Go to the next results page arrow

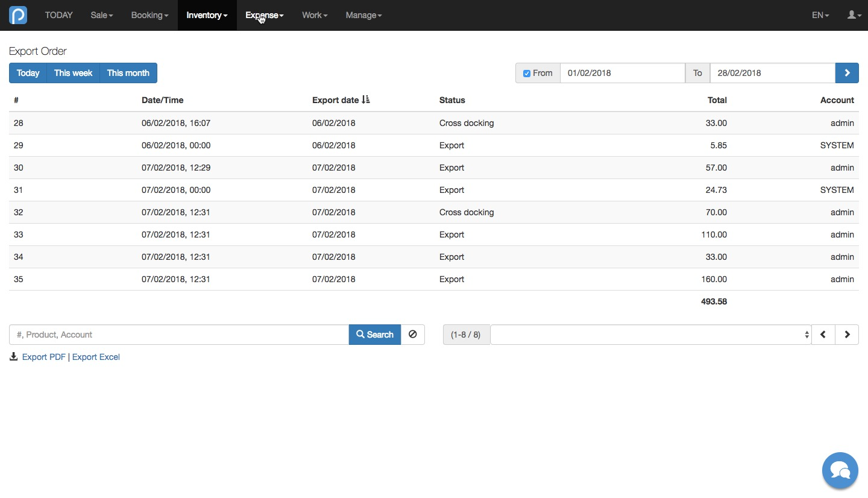(x=847, y=335)
